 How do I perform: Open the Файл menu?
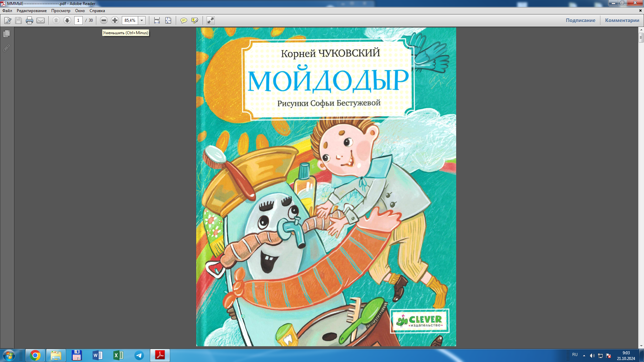pyautogui.click(x=7, y=11)
